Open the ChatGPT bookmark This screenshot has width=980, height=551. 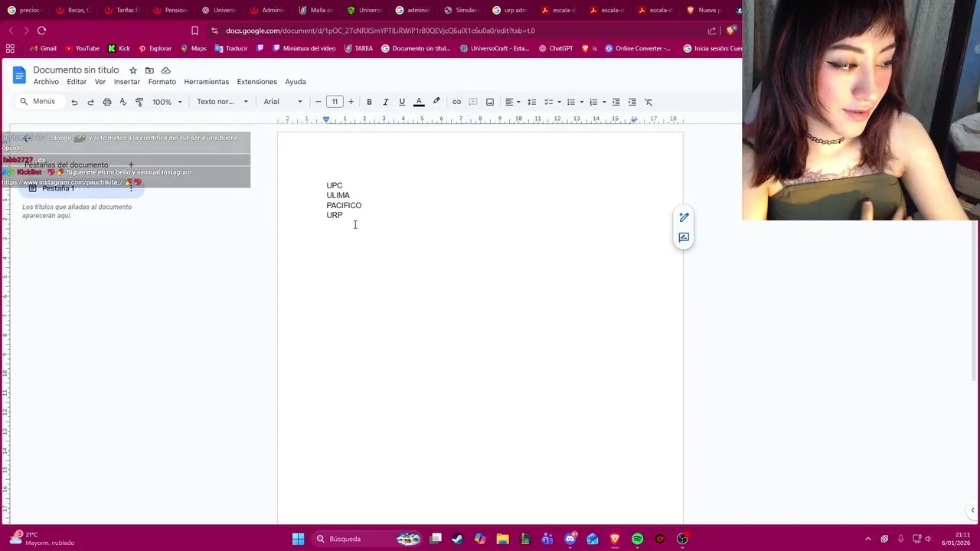point(556,48)
